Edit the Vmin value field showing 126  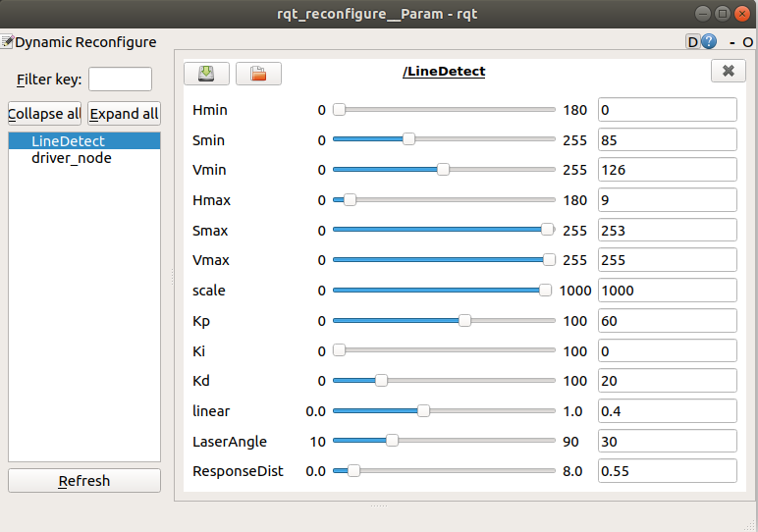click(x=667, y=170)
